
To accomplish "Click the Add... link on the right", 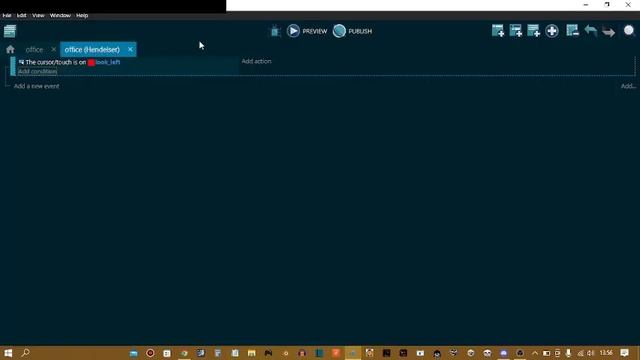I will tap(628, 86).
